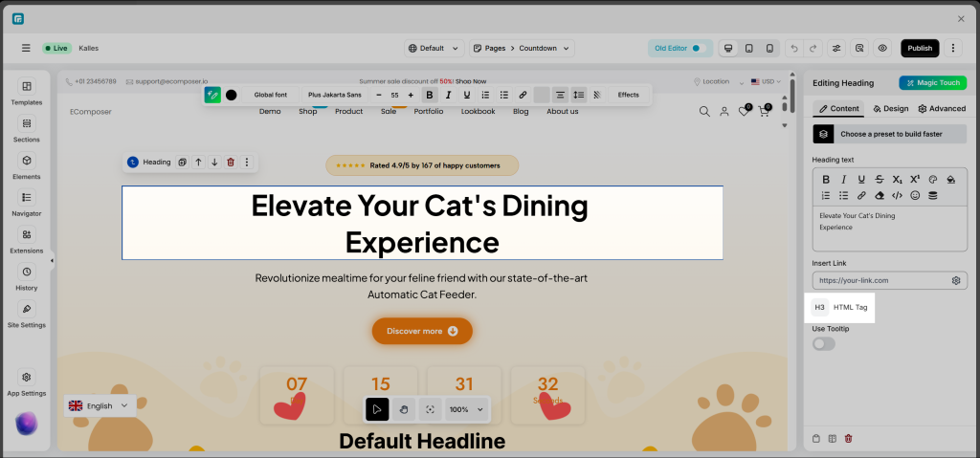This screenshot has width=980, height=458.
Task: Click the black text color swatch
Action: (231, 95)
